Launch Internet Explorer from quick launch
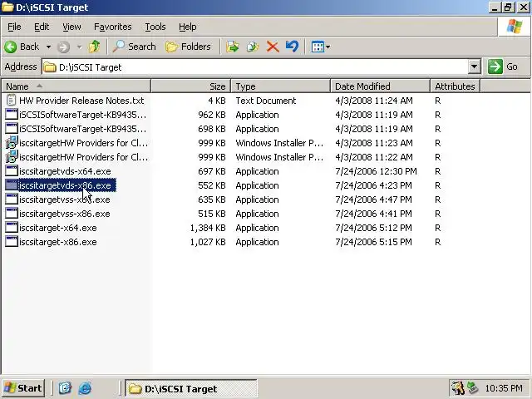The image size is (532, 399). [85, 388]
